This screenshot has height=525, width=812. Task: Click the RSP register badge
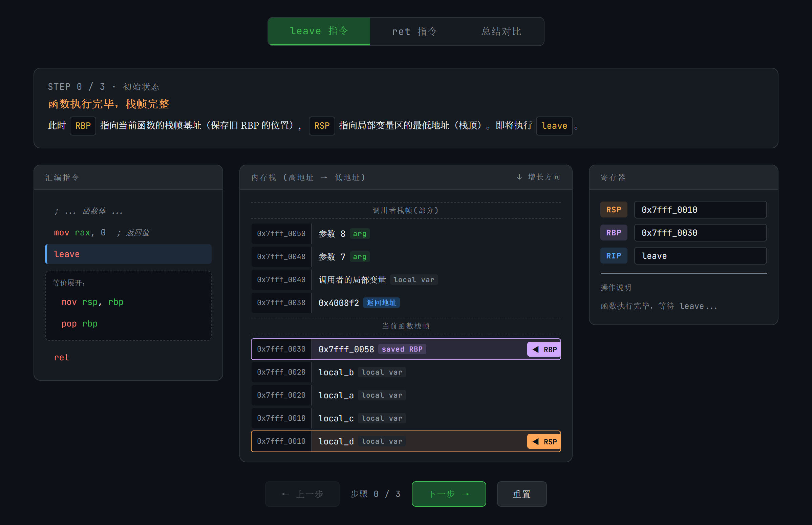613,210
